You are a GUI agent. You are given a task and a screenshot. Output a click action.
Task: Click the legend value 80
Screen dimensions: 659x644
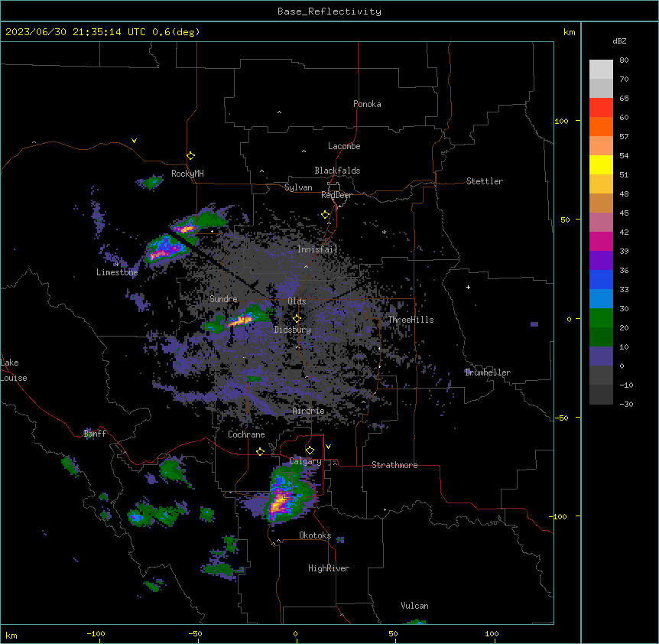[x=624, y=60]
